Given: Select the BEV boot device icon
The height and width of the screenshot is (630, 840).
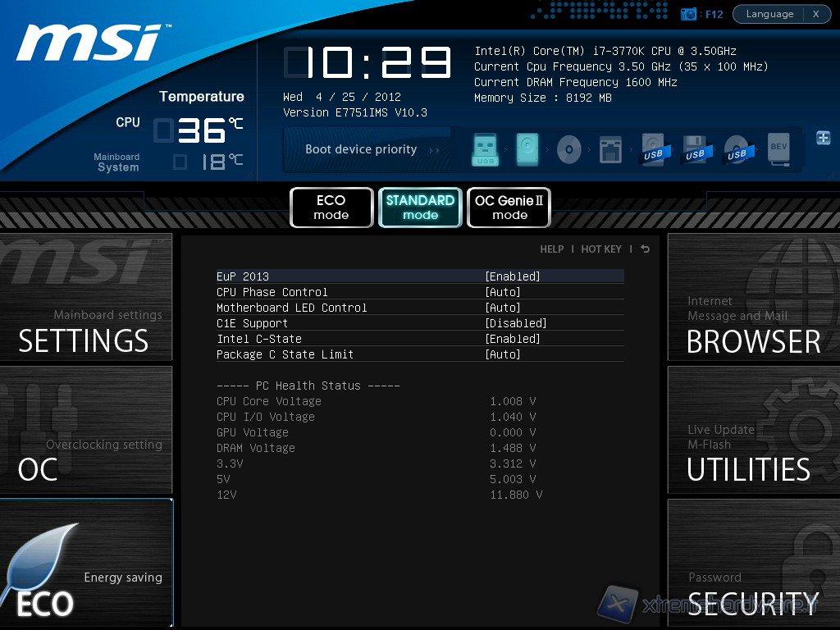Looking at the screenshot, I should pyautogui.click(x=778, y=150).
